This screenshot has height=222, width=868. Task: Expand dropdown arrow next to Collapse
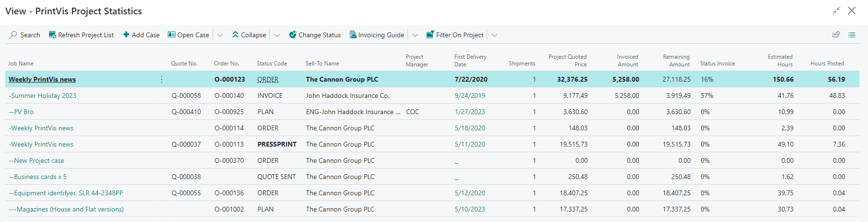click(277, 35)
